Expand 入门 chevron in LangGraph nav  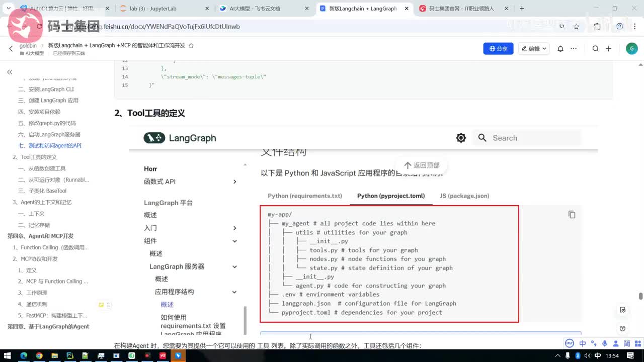(x=234, y=228)
